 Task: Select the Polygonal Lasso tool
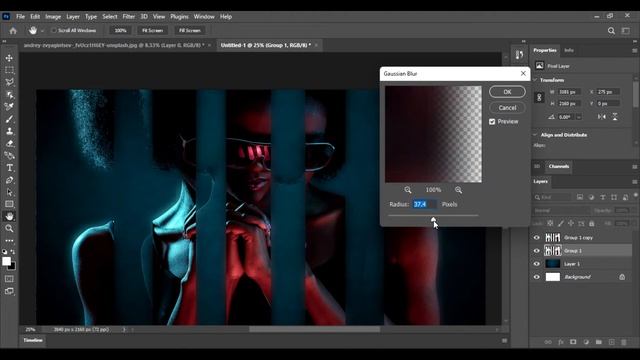[9, 82]
